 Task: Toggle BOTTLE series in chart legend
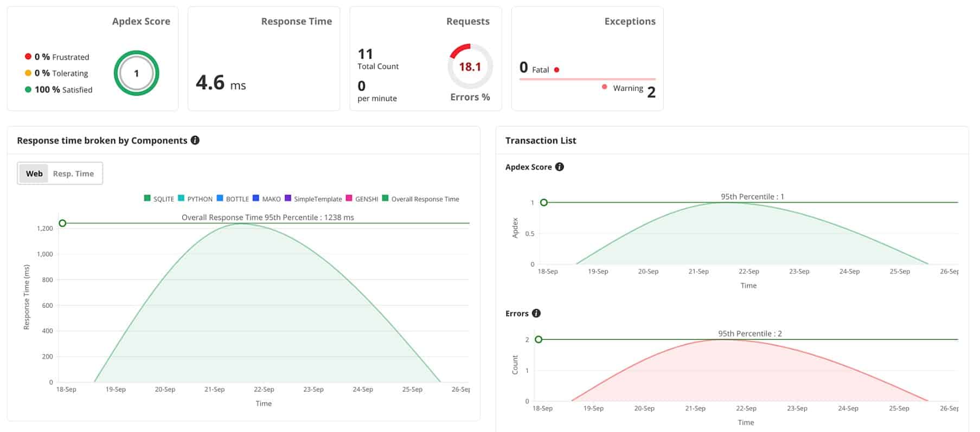click(x=233, y=199)
